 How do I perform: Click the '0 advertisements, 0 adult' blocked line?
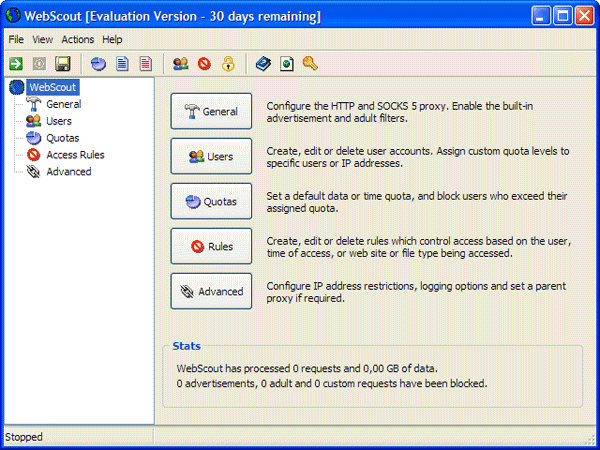click(332, 383)
